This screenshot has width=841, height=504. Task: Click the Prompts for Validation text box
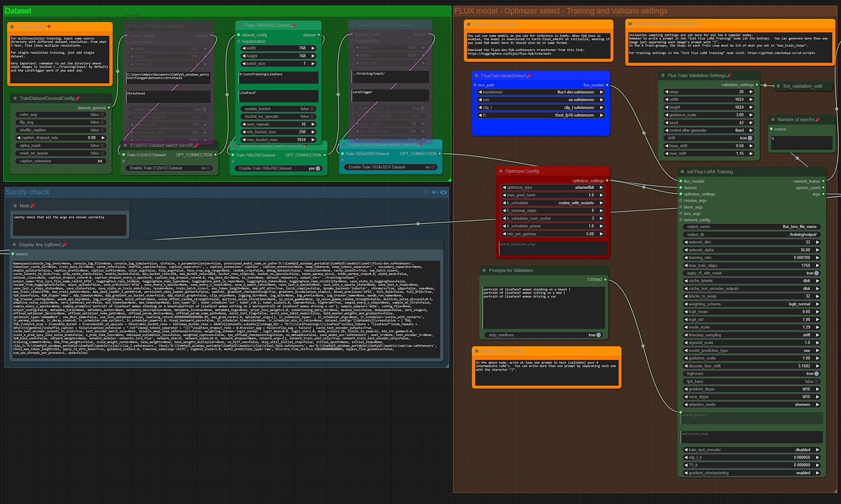point(543,307)
